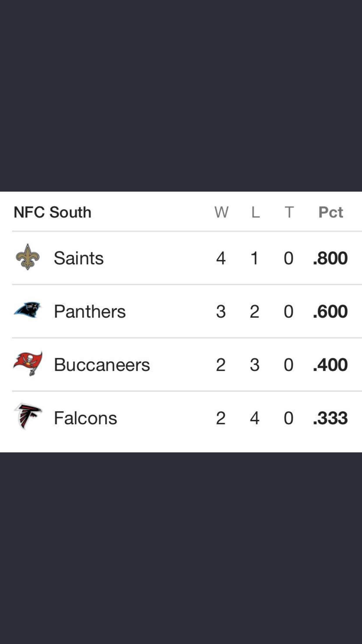The image size is (362, 644).
Task: Select the Falcons team name
Action: 85,418
